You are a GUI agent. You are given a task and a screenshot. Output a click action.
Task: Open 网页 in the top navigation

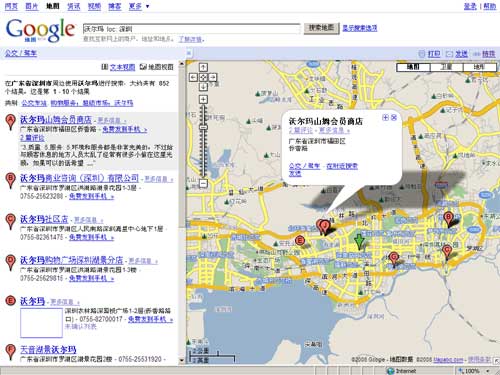click(x=11, y=6)
